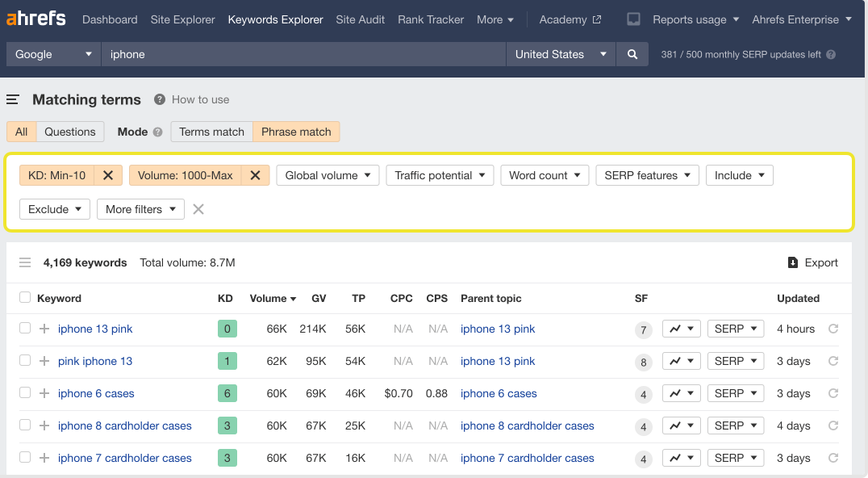868x478 pixels.
Task: Open the More filters dropdown
Action: point(140,209)
